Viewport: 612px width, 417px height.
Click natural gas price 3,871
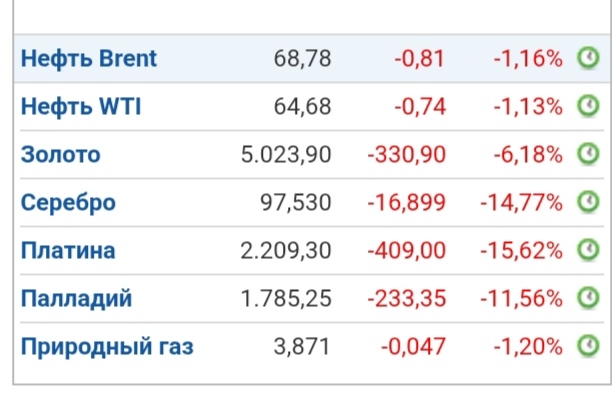coord(302,347)
